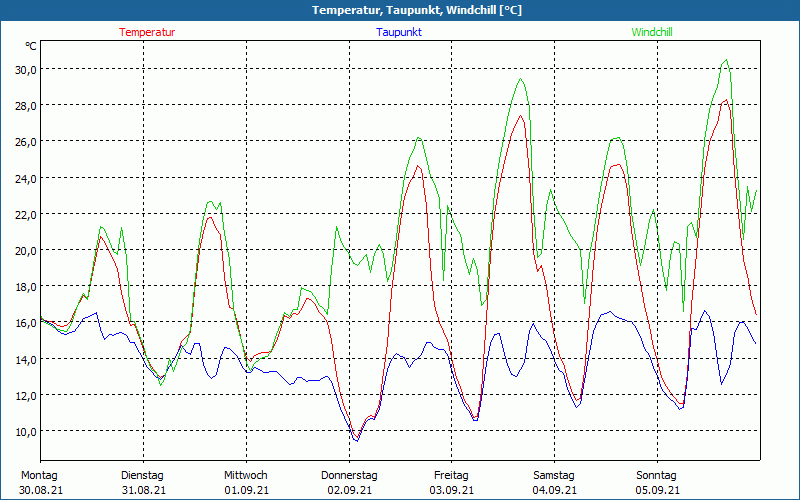The image size is (800, 500).
Task: Click the Mittwoch day label
Action: (245, 476)
